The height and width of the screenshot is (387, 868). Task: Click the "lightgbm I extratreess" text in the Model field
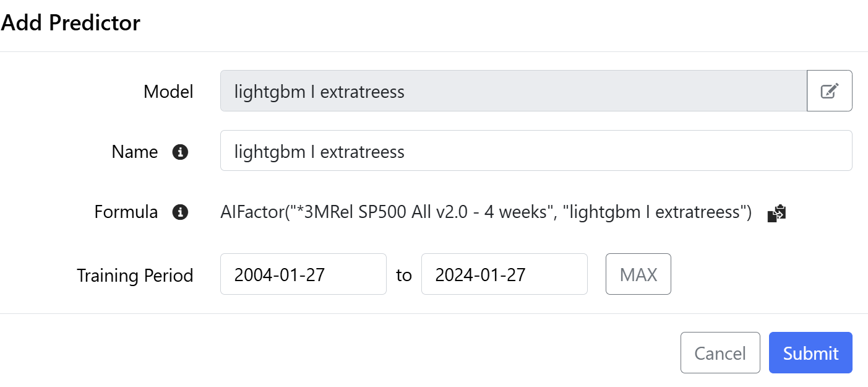point(319,92)
